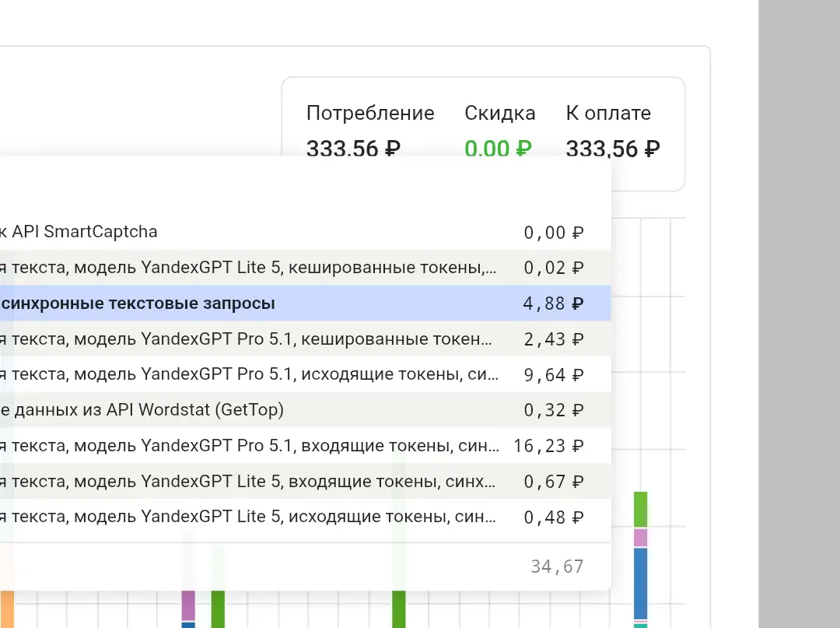840x628 pixels.
Task: Click YandexGPT Lite 5 входящие токены row
Action: tap(306, 481)
